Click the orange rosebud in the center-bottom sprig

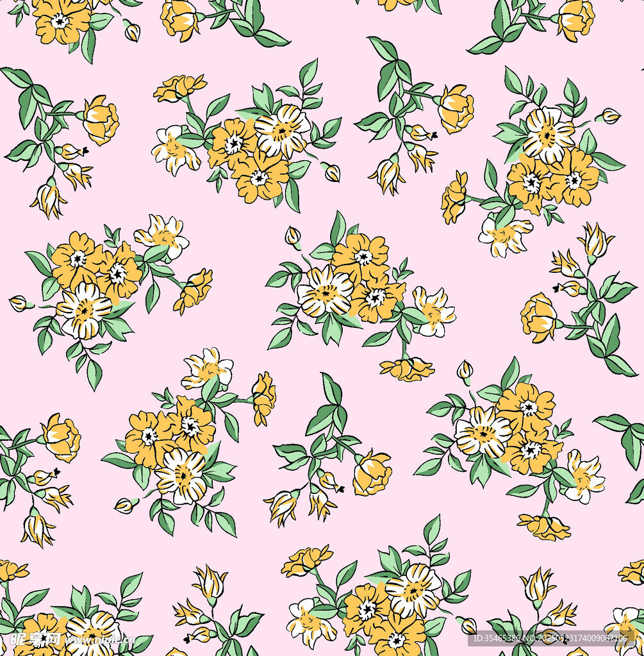point(372,473)
